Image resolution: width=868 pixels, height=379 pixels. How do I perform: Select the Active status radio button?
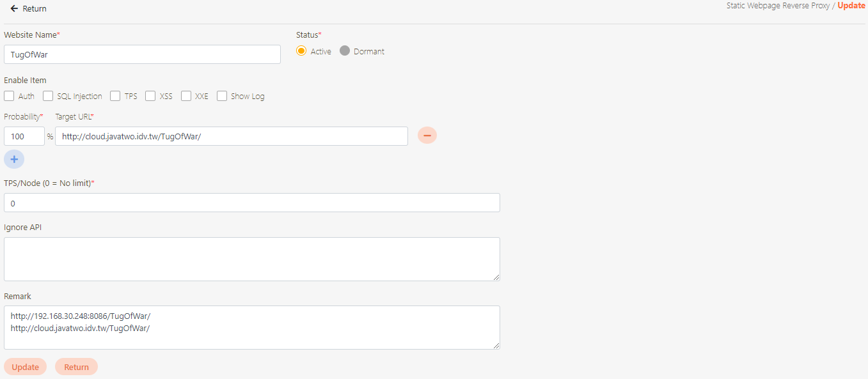pos(301,51)
